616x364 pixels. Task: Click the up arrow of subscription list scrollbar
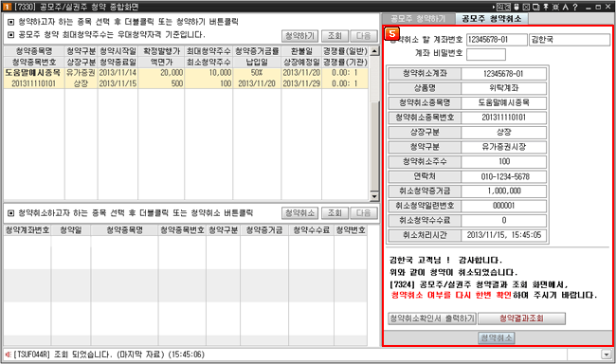(x=374, y=50)
